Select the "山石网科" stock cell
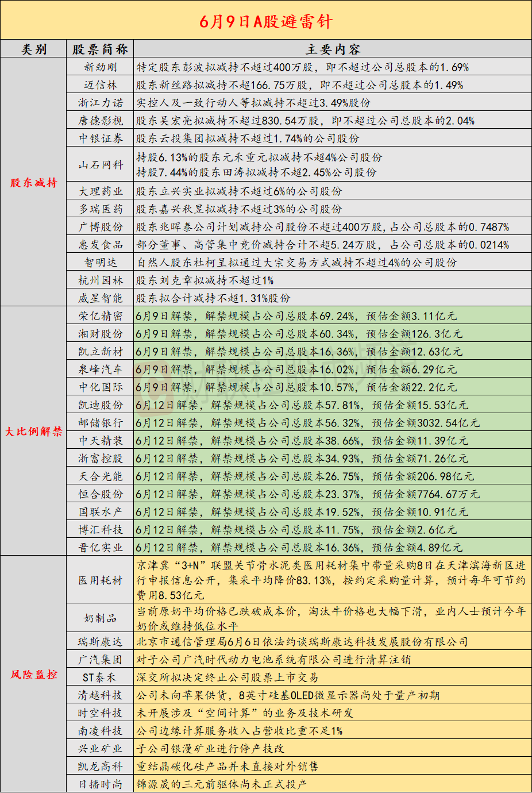 click(x=101, y=165)
